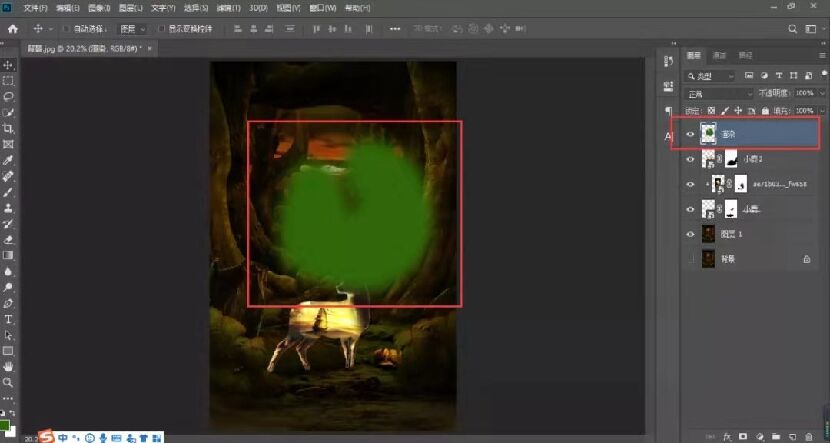Select the Brush tool

tap(8, 192)
